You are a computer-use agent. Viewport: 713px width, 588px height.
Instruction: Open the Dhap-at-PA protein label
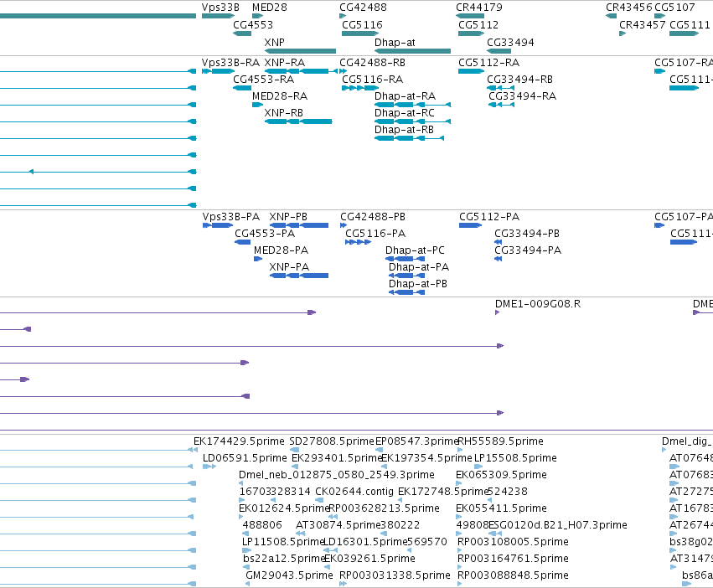[418, 267]
